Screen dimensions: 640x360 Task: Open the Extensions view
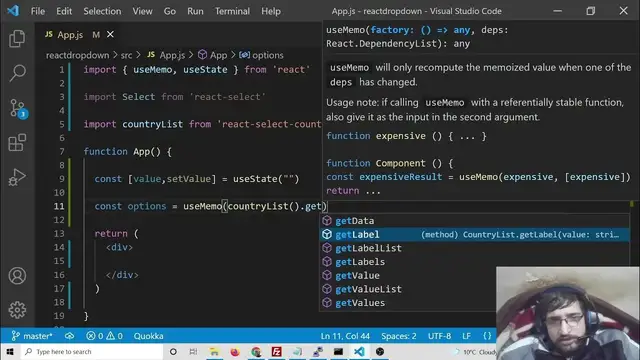[17, 143]
